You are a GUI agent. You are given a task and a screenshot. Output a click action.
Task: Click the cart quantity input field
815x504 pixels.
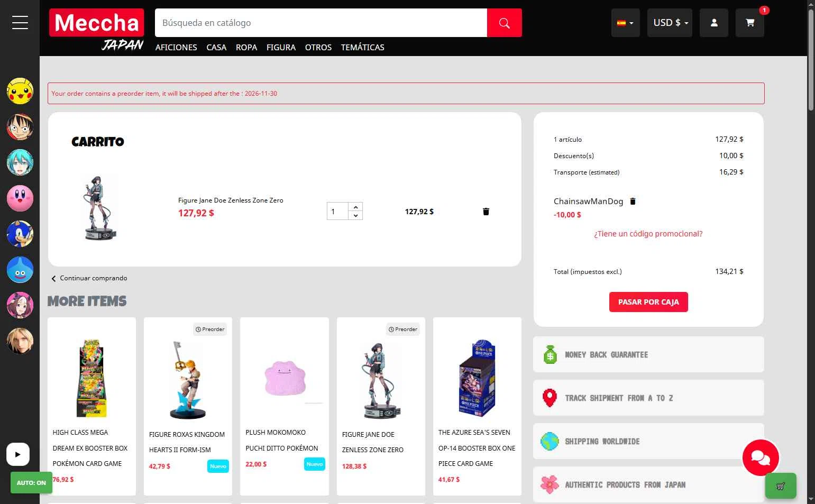337,212
